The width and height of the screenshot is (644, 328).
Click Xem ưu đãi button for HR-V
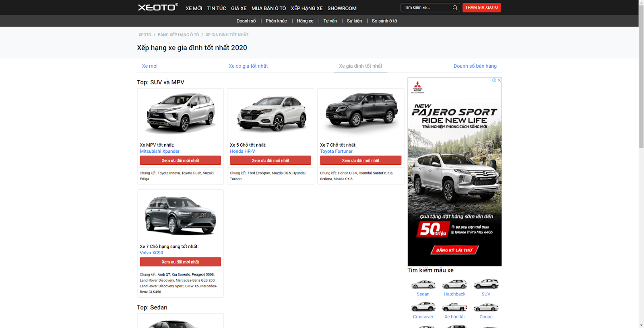coord(270,160)
